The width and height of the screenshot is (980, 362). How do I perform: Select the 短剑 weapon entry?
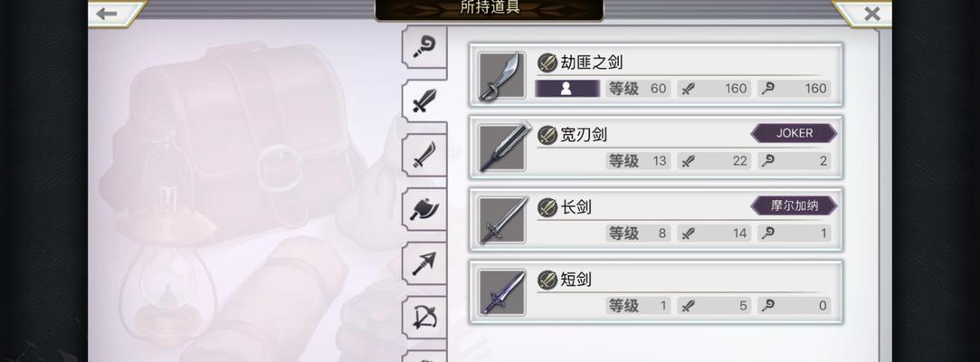pyautogui.click(x=656, y=292)
